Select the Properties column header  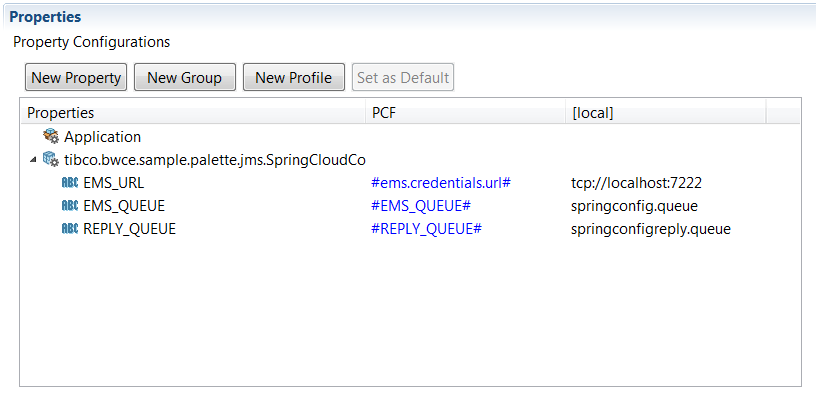[193, 113]
